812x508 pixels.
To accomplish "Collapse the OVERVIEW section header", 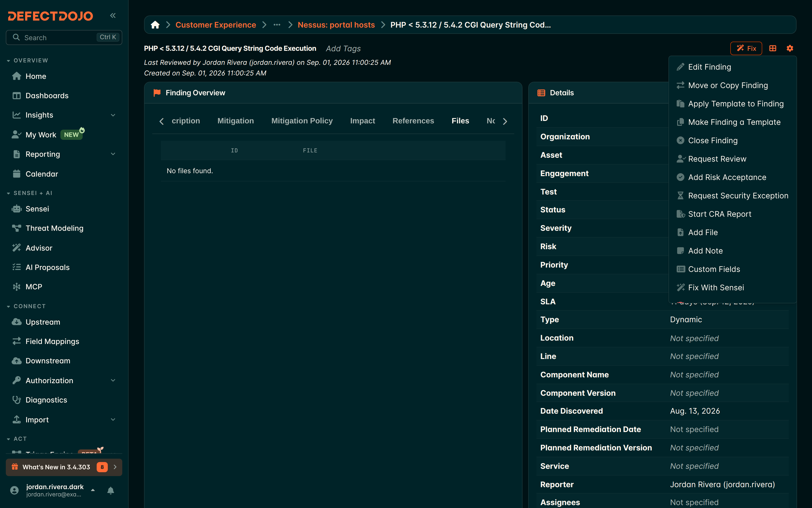I will pos(28,60).
